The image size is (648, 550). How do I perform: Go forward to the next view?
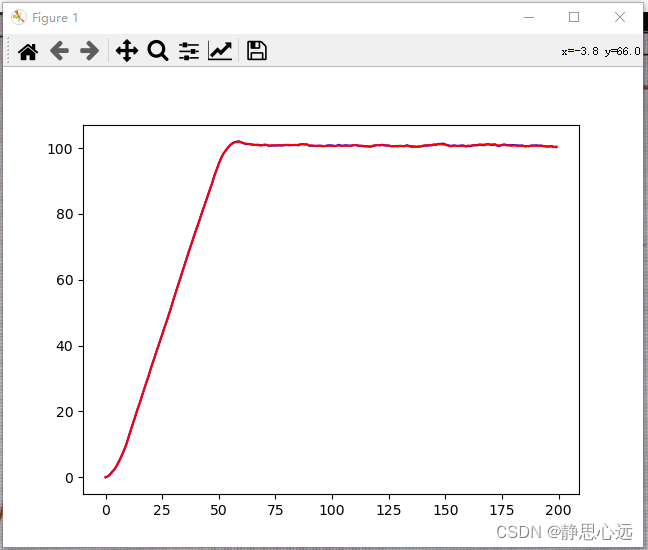(89, 51)
